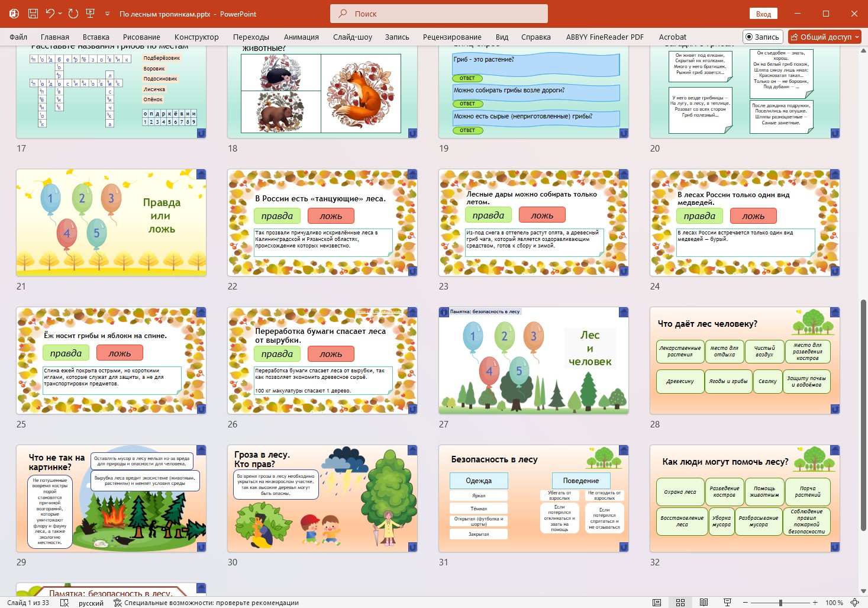Click the Вход sign-in button
This screenshot has height=608, width=868.
(x=763, y=14)
